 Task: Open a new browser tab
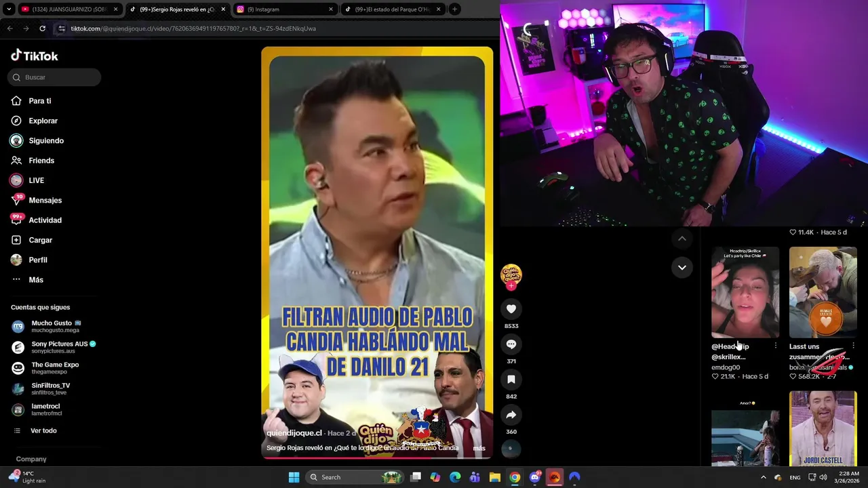tap(454, 9)
